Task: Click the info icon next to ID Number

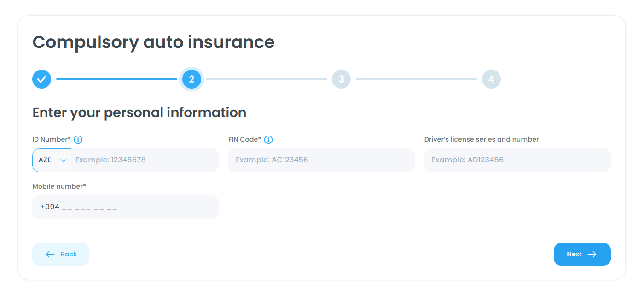Action: point(78,140)
